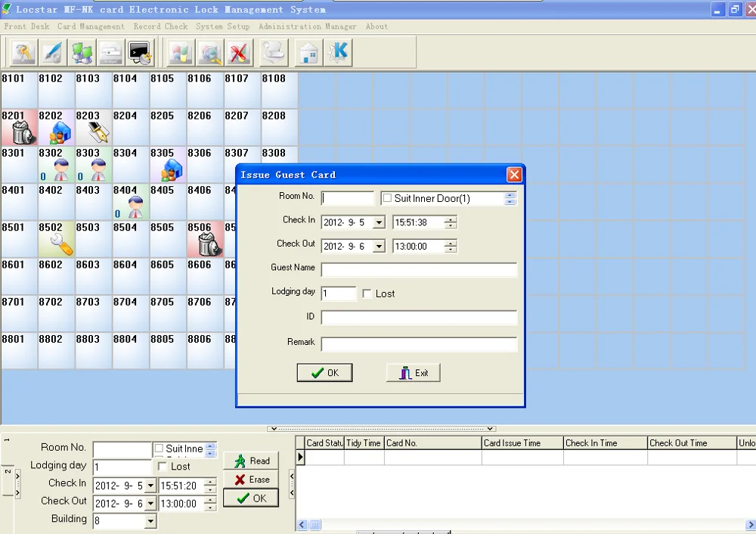Expand the Building dropdown
The width and height of the screenshot is (756, 534).
(150, 520)
